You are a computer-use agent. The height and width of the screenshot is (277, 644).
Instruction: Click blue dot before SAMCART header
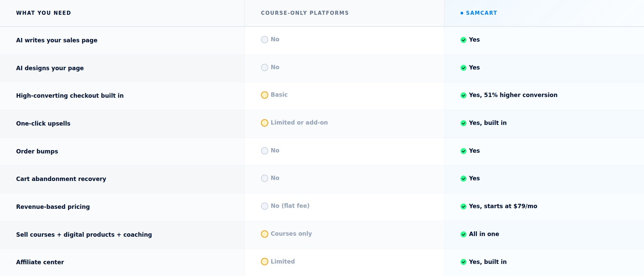click(462, 13)
